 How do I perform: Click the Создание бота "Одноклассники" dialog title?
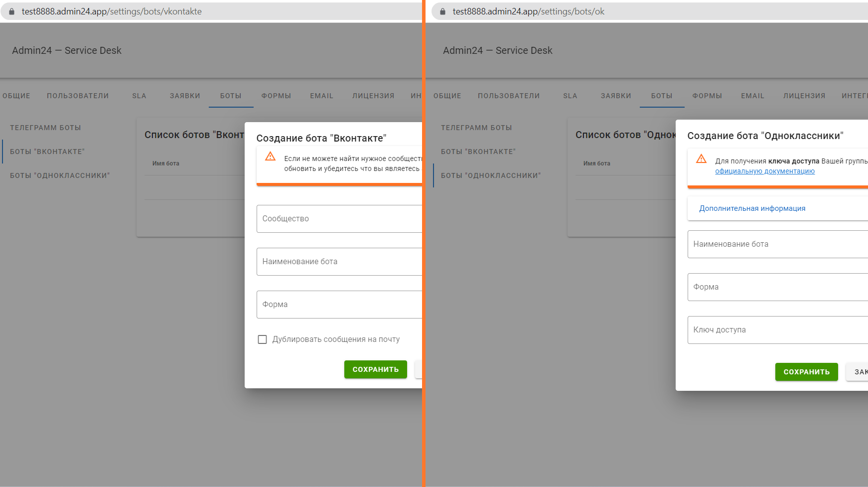[765, 136]
